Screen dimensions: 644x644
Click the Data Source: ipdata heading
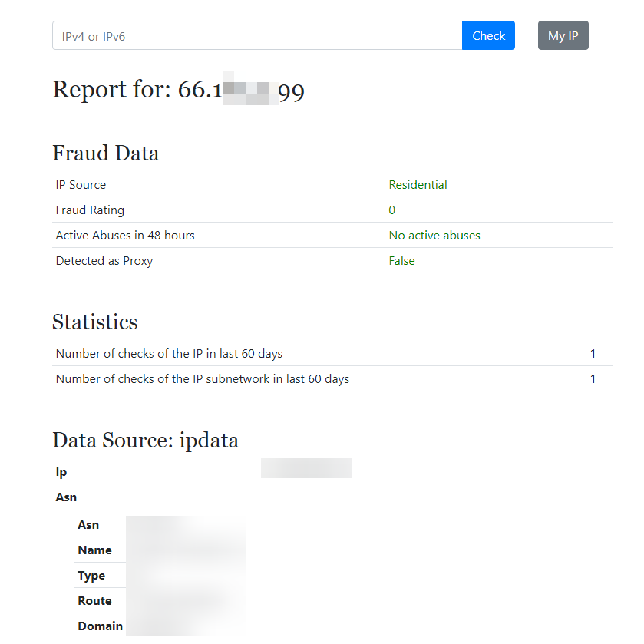pyautogui.click(x=145, y=441)
